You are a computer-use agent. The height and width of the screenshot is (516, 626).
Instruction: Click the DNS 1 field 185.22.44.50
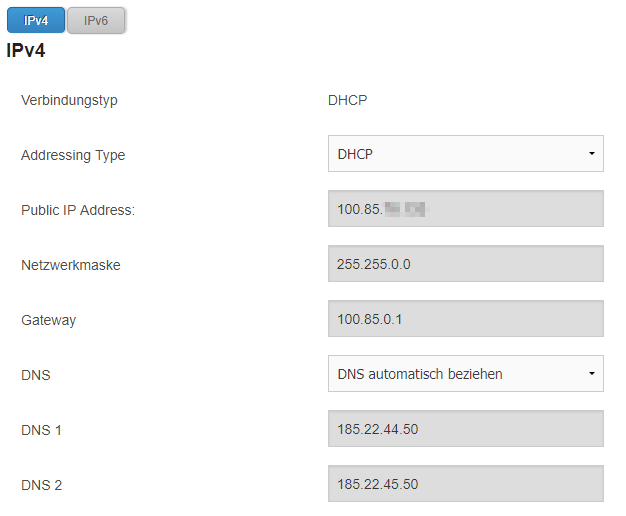pos(466,429)
